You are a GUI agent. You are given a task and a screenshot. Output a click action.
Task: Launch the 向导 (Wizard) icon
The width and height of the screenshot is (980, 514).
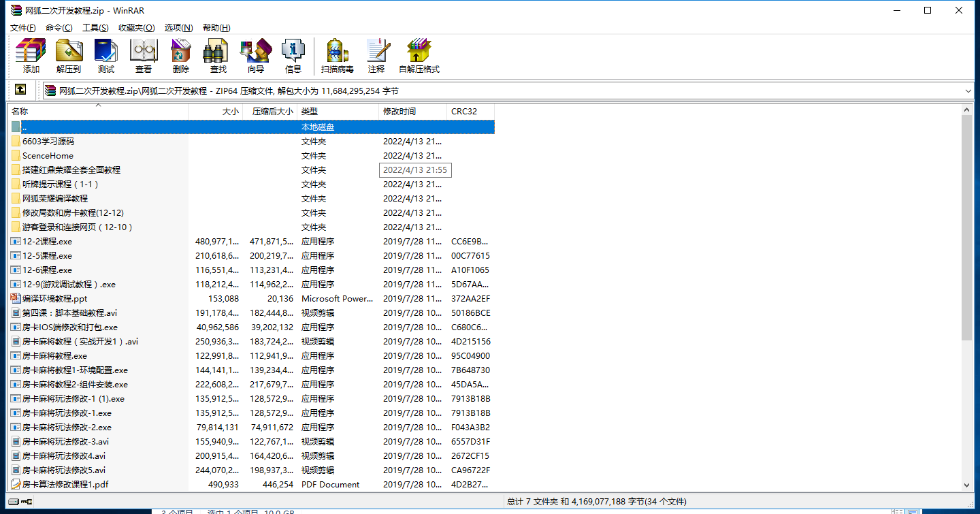pyautogui.click(x=256, y=56)
